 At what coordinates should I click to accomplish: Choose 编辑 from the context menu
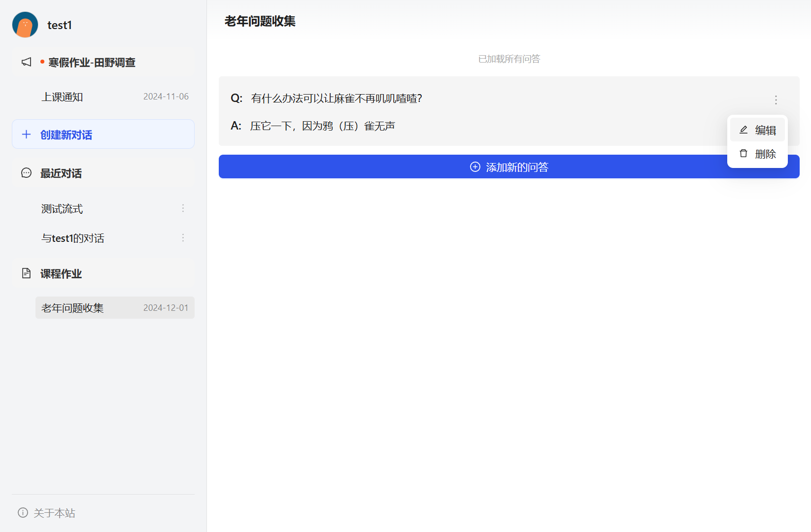click(x=757, y=130)
